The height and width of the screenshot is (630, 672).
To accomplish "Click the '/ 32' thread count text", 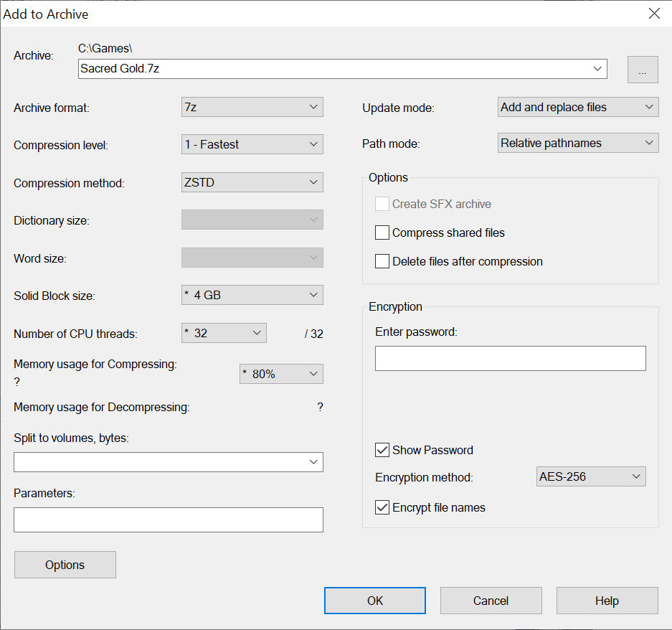I will click(313, 334).
